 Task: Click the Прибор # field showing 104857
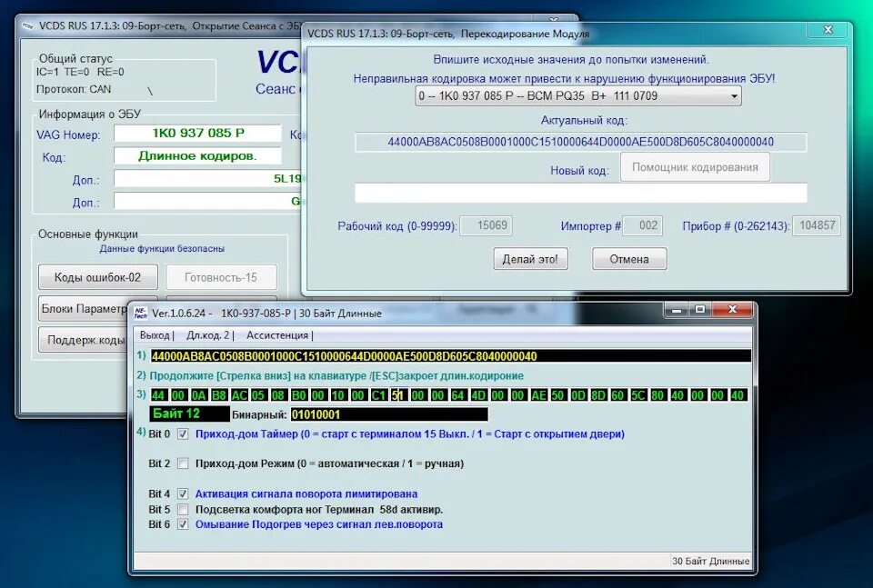[817, 225]
